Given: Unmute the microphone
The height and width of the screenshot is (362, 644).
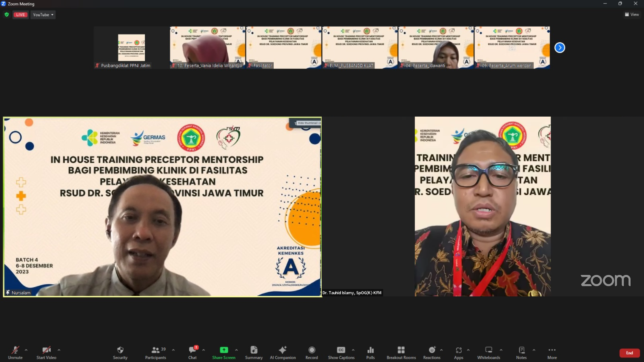Looking at the screenshot, I should [x=15, y=352].
